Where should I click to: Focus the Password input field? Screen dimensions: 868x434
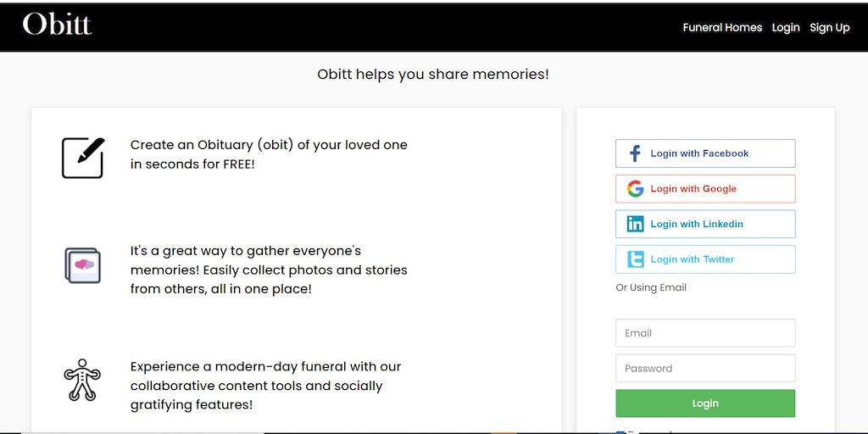click(x=705, y=368)
